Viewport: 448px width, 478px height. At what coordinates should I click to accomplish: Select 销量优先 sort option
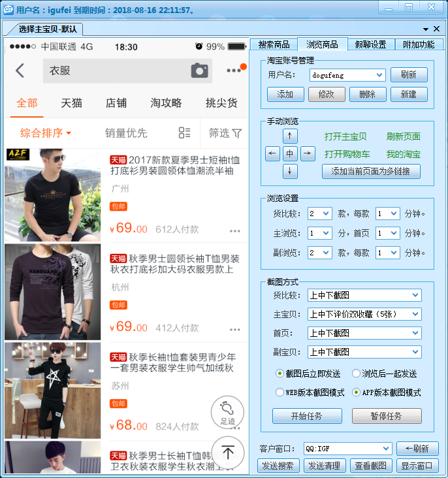tap(126, 133)
